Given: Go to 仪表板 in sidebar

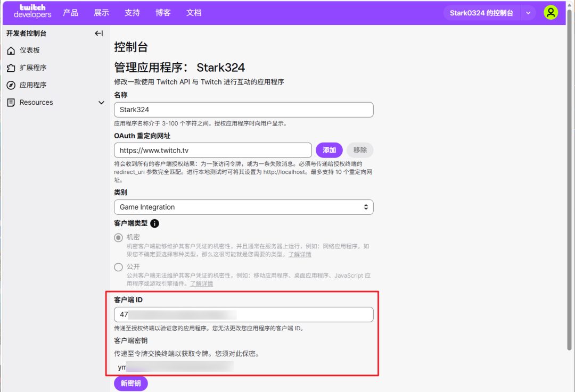Looking at the screenshot, I should click(x=30, y=51).
